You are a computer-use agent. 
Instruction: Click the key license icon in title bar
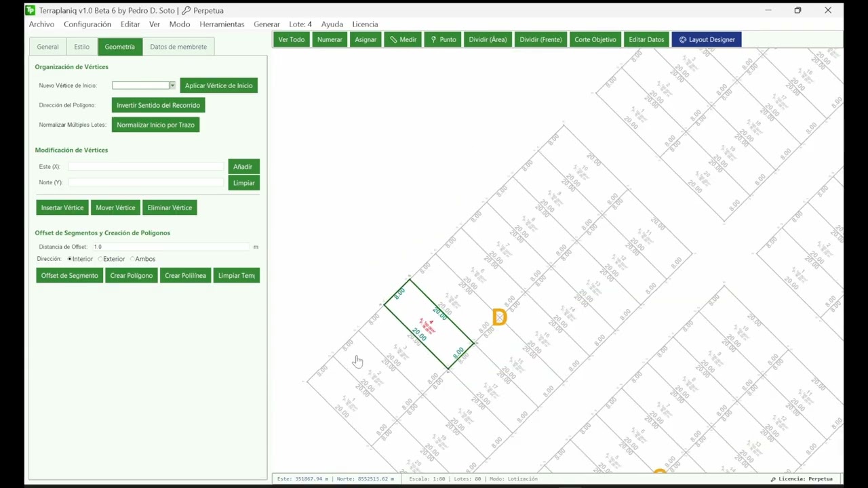tap(186, 10)
